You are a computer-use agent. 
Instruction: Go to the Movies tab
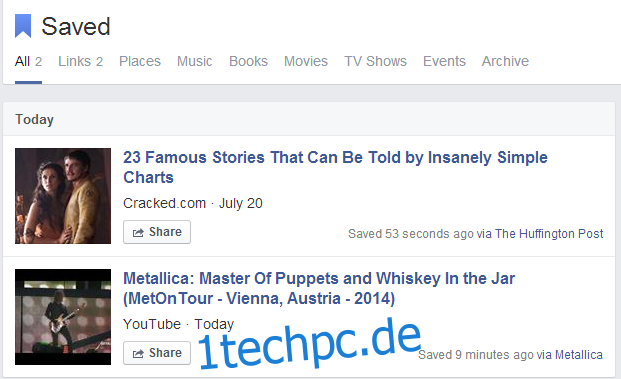click(x=306, y=61)
